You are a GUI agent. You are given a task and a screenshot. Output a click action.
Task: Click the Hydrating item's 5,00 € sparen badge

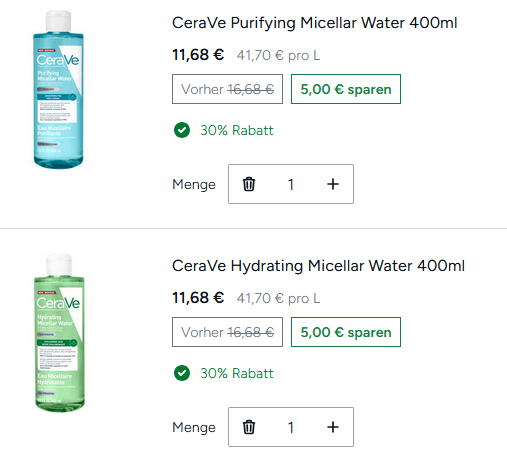click(346, 332)
